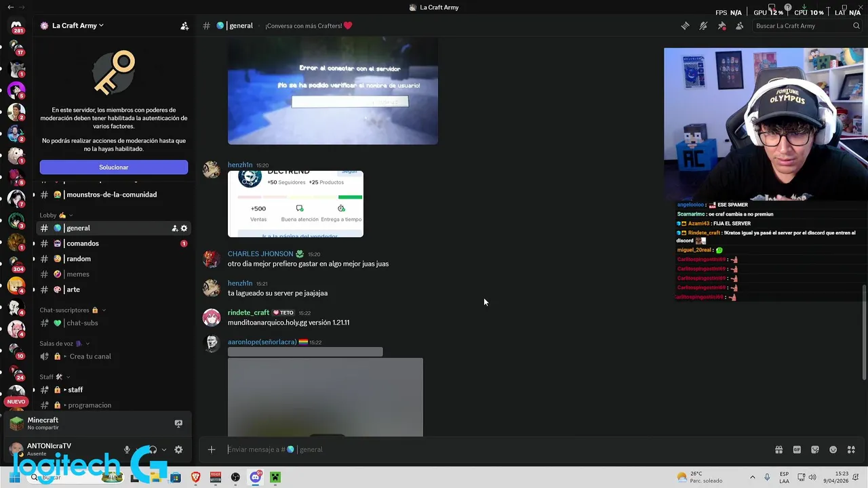This screenshot has height=488, width=868.
Task: Click the Minecraft stream share icon
Action: [178, 424]
